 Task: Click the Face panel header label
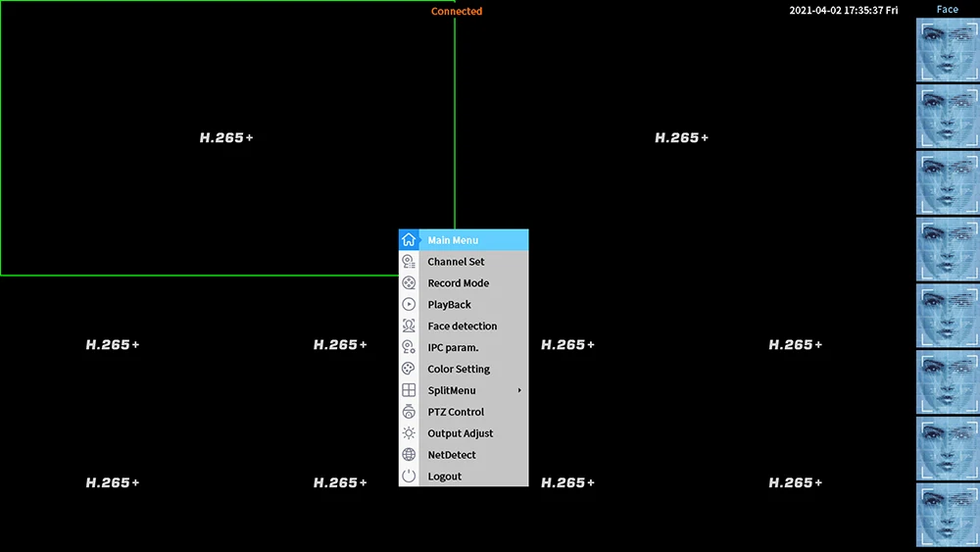point(947,10)
